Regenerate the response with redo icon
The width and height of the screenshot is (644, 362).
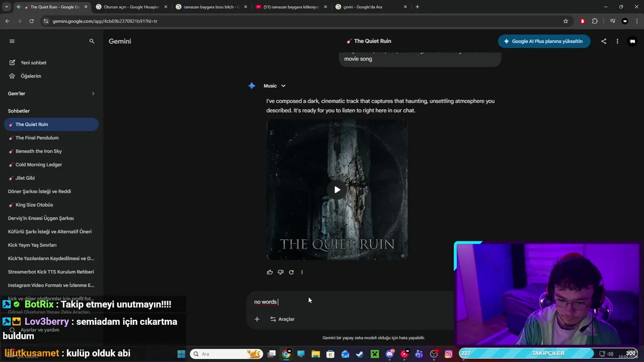pyautogui.click(x=291, y=272)
